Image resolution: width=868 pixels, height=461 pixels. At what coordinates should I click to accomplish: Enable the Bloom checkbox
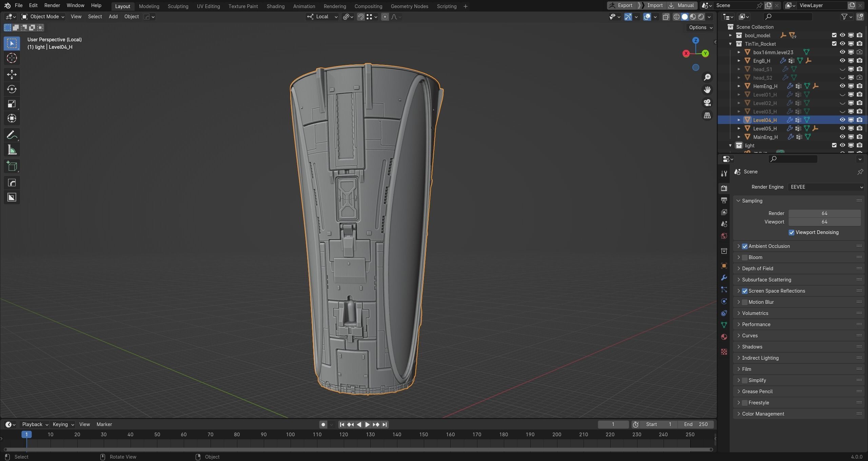pyautogui.click(x=745, y=257)
